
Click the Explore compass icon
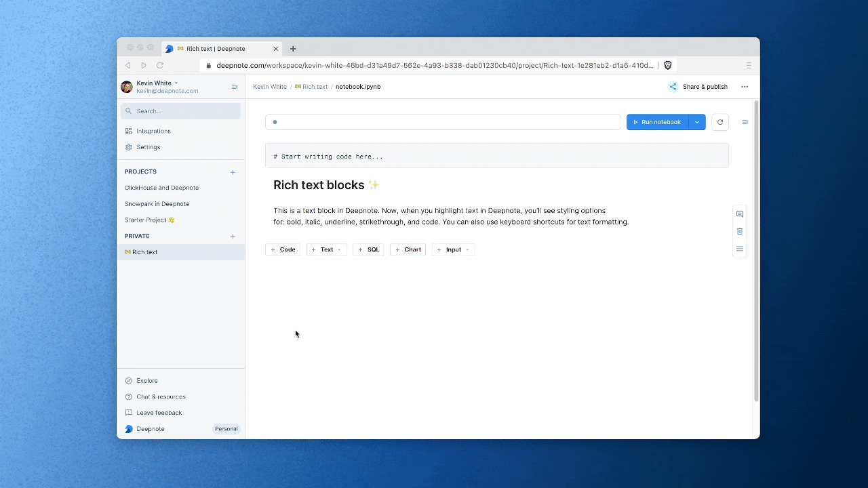click(129, 381)
